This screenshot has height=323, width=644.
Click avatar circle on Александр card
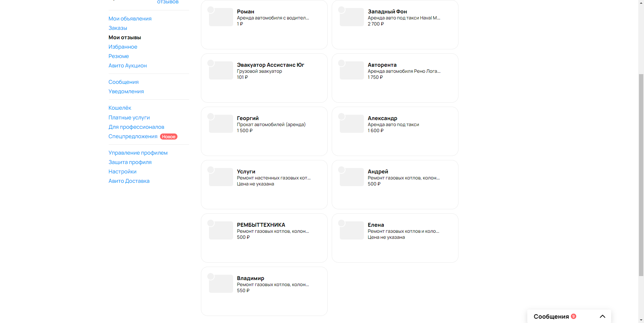coord(341,116)
